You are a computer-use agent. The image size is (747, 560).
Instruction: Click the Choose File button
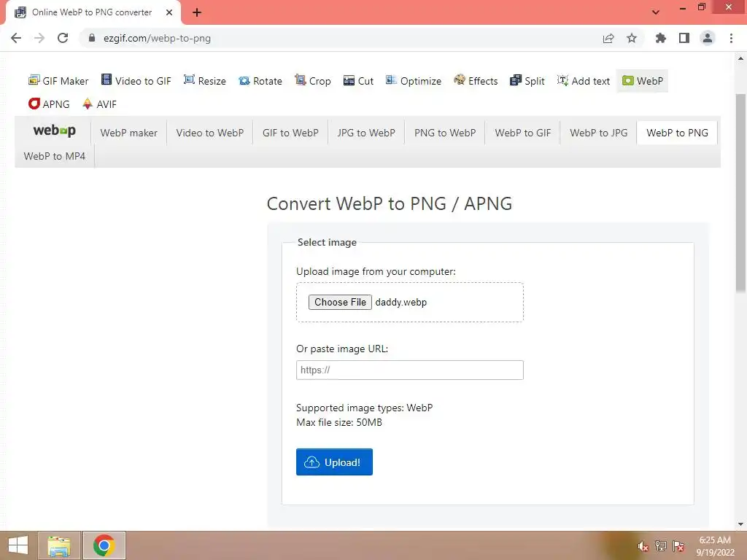[x=340, y=303]
